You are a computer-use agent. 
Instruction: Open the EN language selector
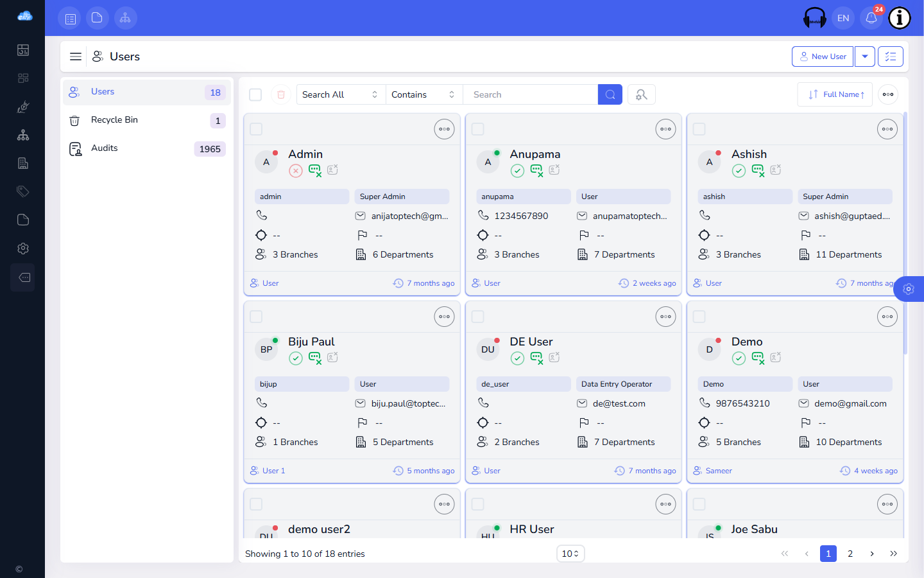pyautogui.click(x=843, y=18)
